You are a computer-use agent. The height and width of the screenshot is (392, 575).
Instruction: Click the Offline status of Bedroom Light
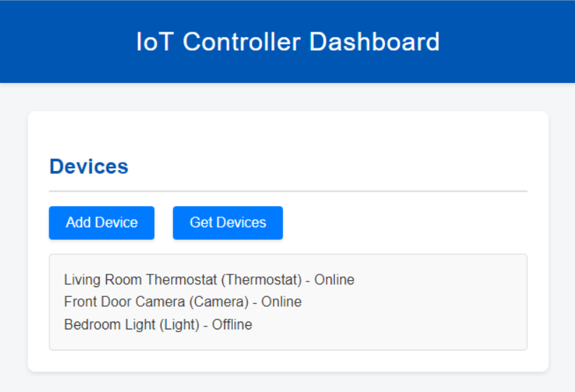click(x=232, y=324)
